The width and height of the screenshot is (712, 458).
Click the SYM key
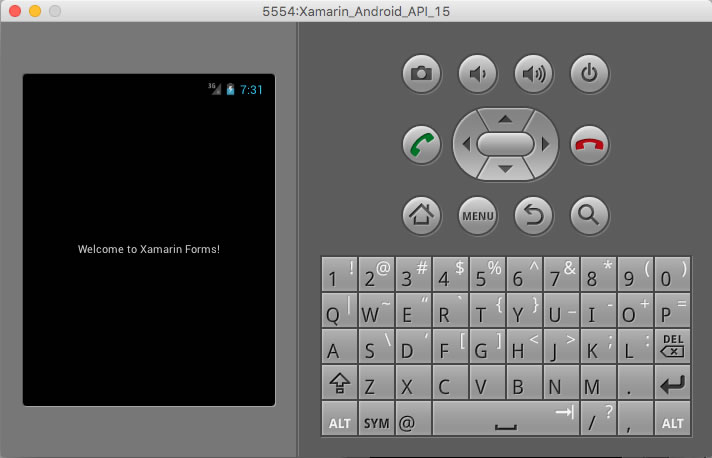click(376, 419)
